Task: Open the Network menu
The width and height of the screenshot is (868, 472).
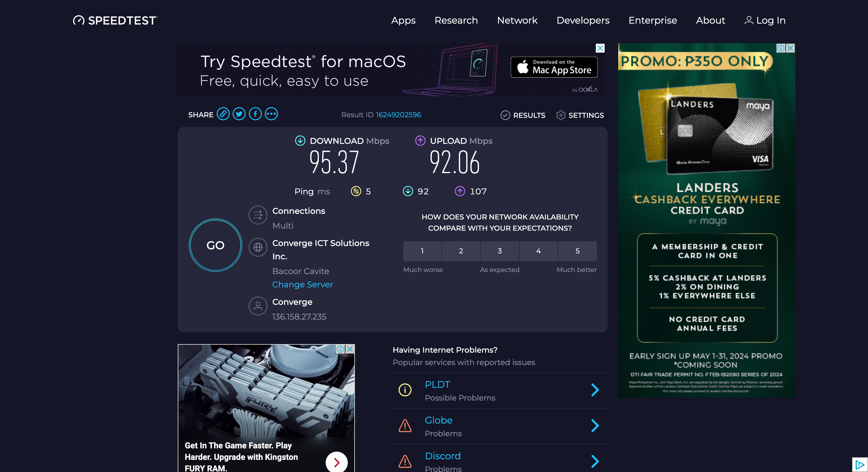Action: click(517, 20)
